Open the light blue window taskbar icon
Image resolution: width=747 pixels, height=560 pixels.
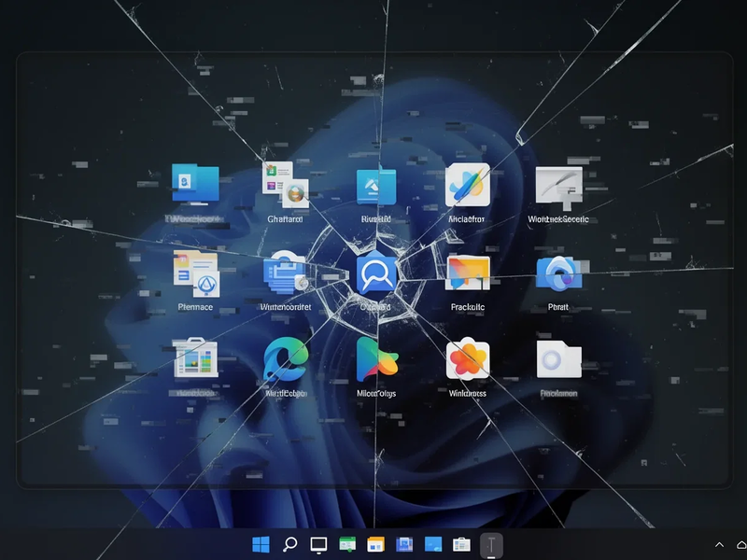(433, 544)
